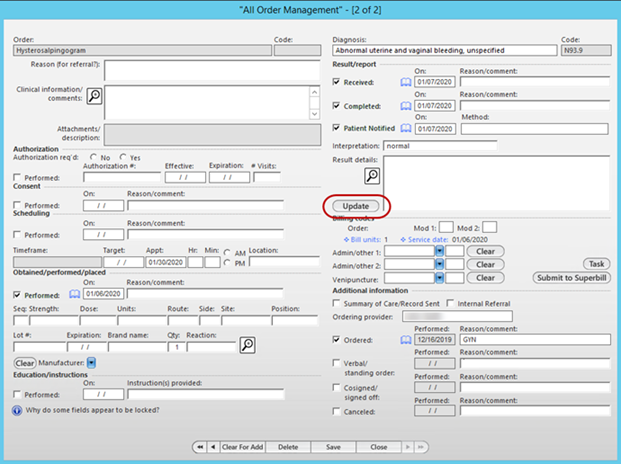Open the Admin/other 1 billing code dropdown
621x464 pixels.
(439, 251)
